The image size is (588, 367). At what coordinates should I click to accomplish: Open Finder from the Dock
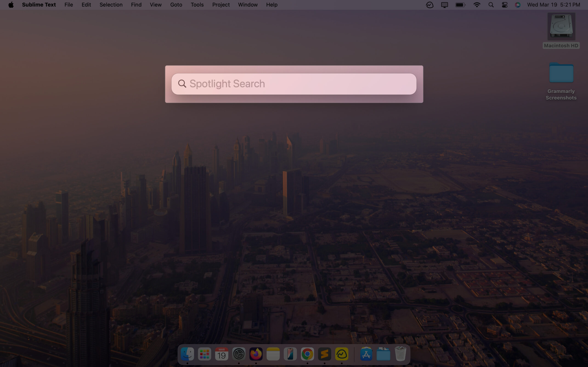[x=187, y=354]
